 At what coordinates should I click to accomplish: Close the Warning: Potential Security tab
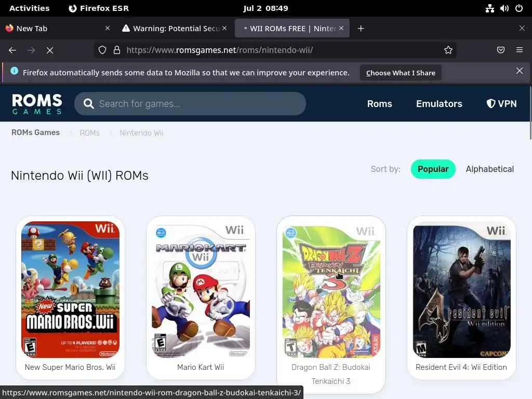224,28
